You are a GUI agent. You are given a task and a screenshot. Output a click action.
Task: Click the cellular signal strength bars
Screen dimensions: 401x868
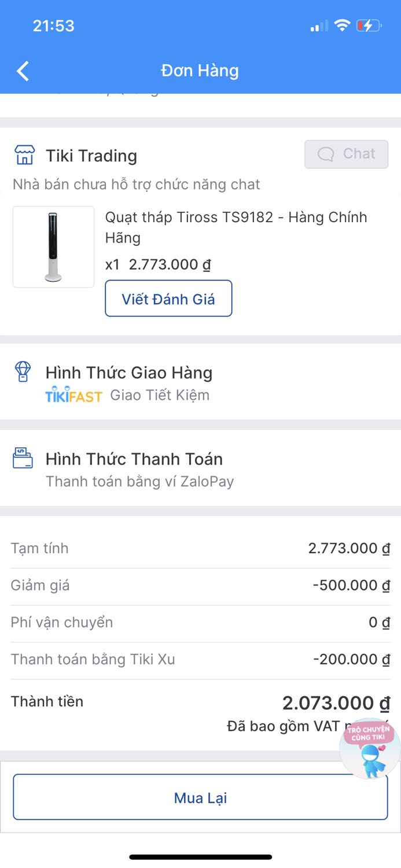[x=317, y=25]
